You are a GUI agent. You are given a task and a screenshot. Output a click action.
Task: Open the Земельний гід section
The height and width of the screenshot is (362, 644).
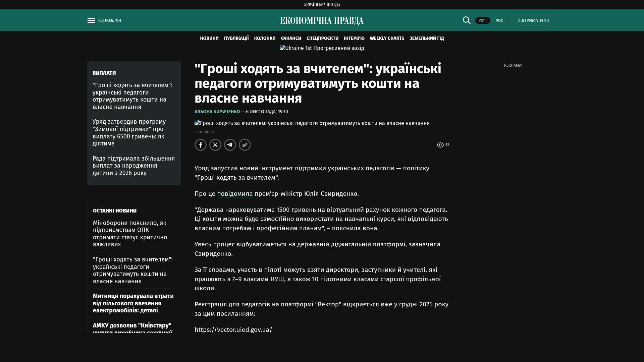click(x=426, y=39)
